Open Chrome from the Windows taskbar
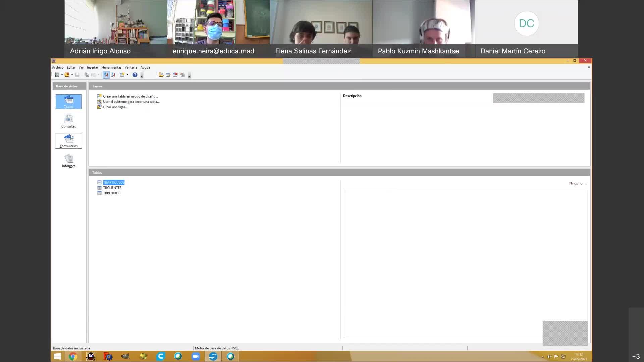644x362 pixels. pyautogui.click(x=73, y=356)
